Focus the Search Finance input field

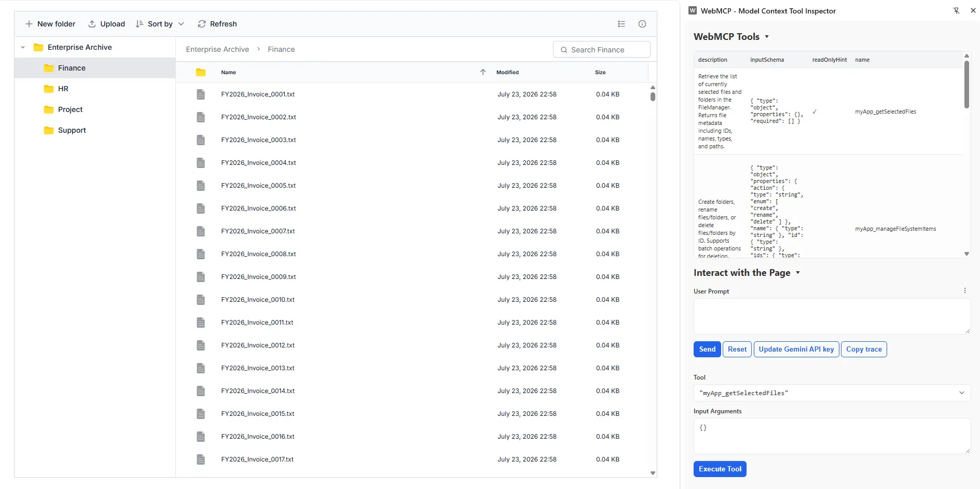pos(602,50)
